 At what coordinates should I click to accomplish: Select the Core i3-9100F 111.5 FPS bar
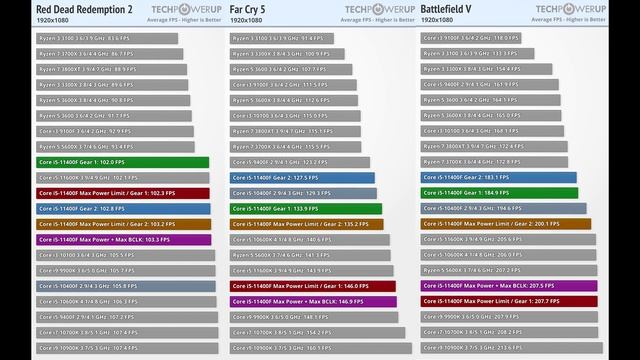coord(293,85)
